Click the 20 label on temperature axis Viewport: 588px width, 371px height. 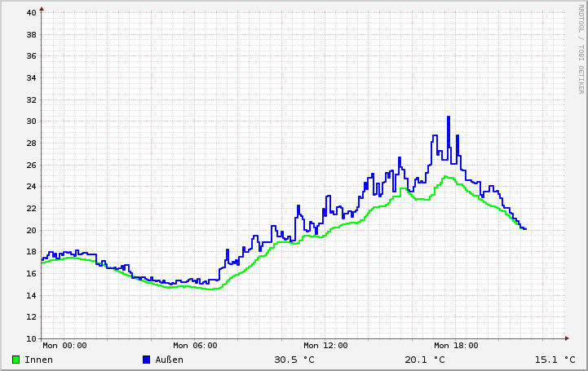point(31,230)
